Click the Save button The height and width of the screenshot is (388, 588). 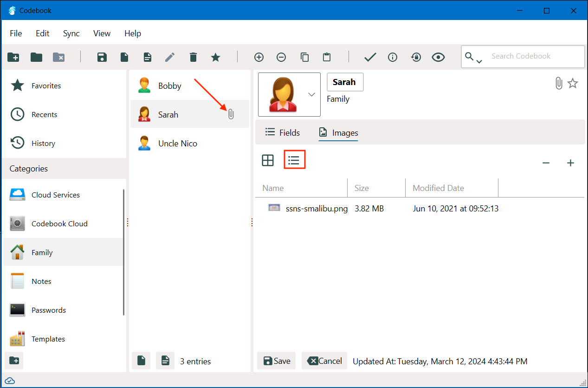click(x=277, y=361)
